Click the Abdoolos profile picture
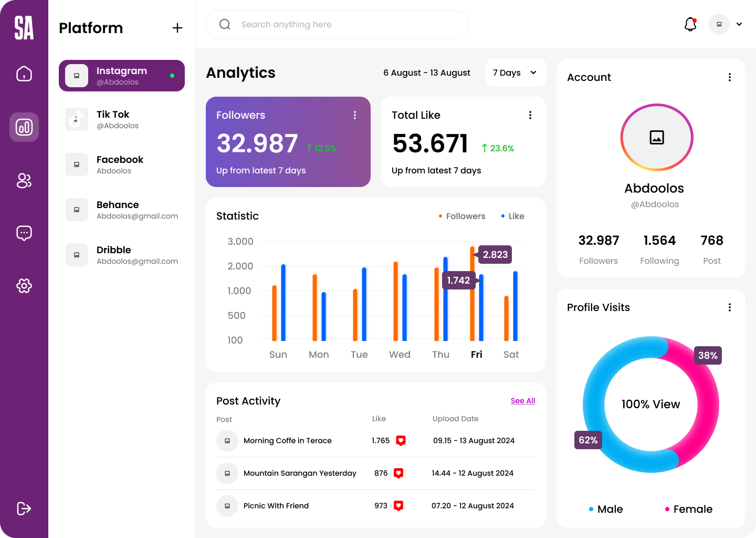756x538 pixels. (x=657, y=137)
